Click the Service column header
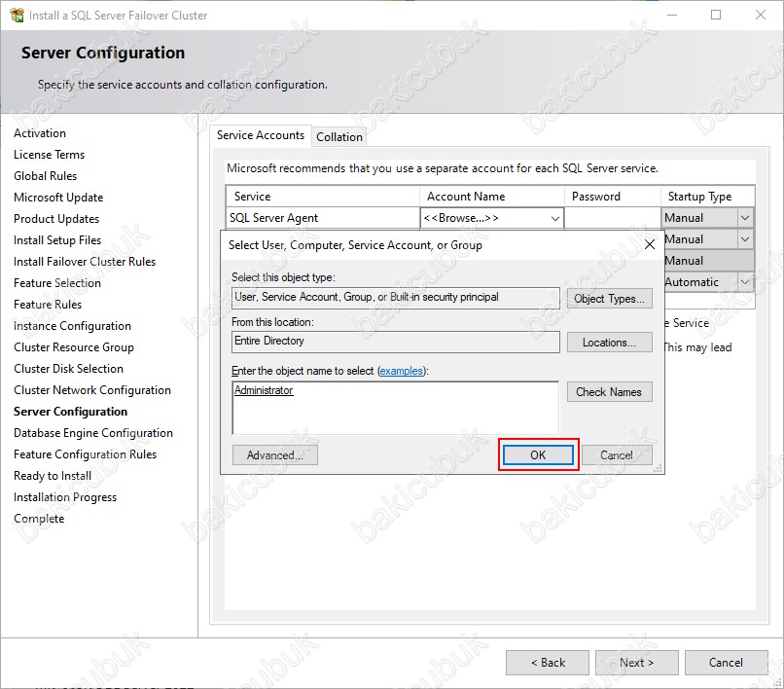This screenshot has width=784, height=689. coord(323,197)
